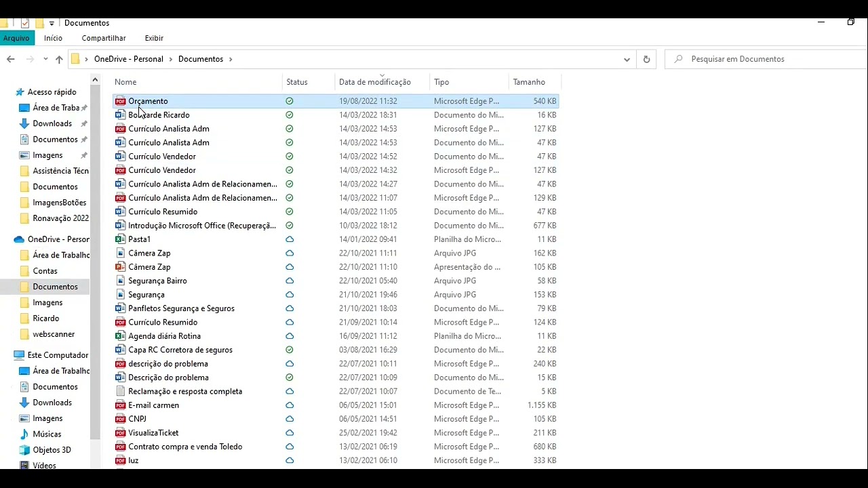
Task: Open the Arquivo tab
Action: [x=16, y=38]
